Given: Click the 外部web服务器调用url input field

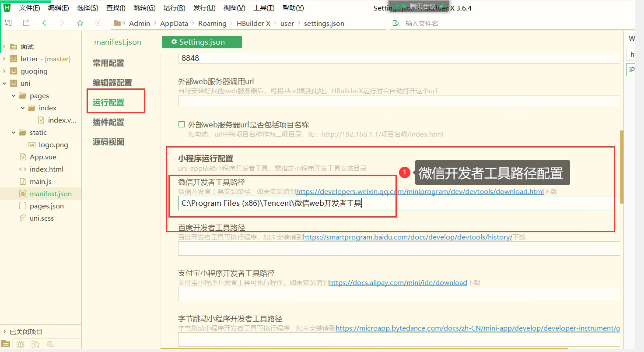Looking at the screenshot, I should click(399, 101).
